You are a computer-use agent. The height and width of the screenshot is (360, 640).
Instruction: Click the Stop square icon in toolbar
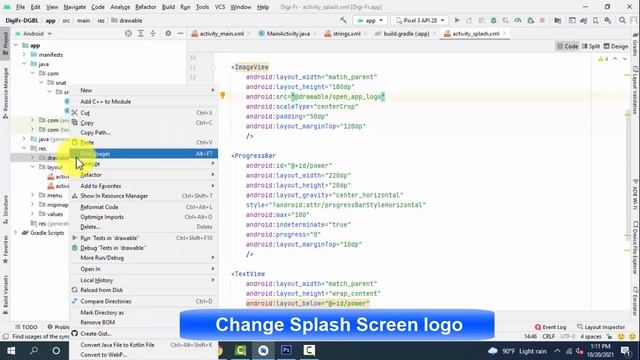(x=542, y=20)
